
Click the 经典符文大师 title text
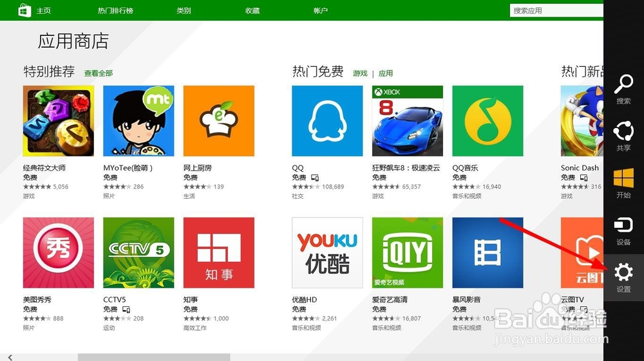(44, 168)
